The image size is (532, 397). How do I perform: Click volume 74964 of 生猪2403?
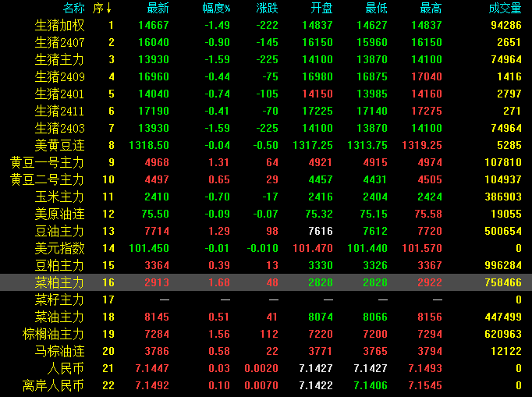506,128
